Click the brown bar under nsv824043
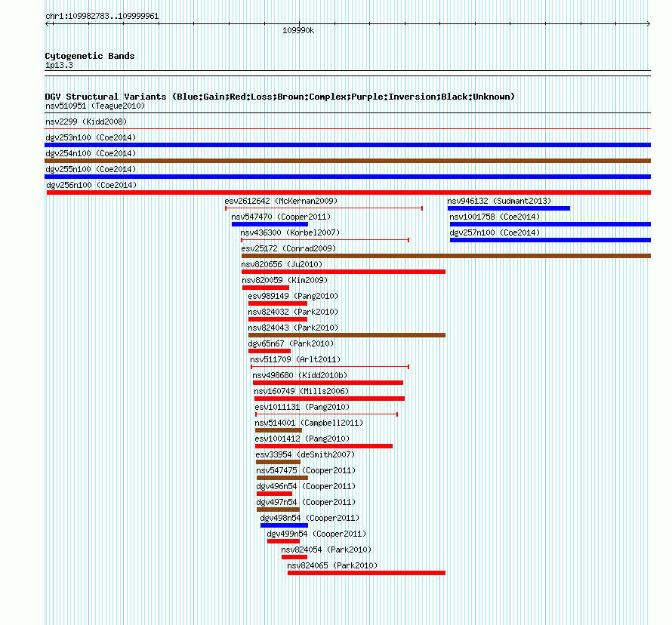Image resolution: width=672 pixels, height=625 pixels. pos(347,335)
